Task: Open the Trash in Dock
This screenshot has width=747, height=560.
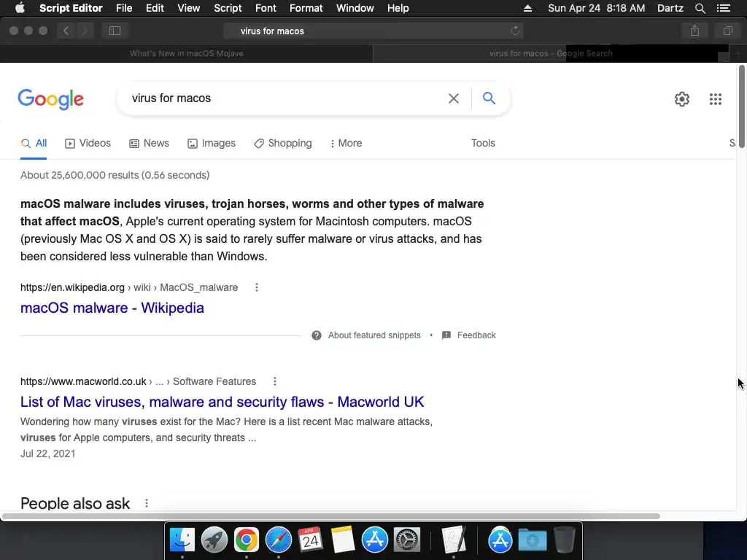Action: click(564, 540)
